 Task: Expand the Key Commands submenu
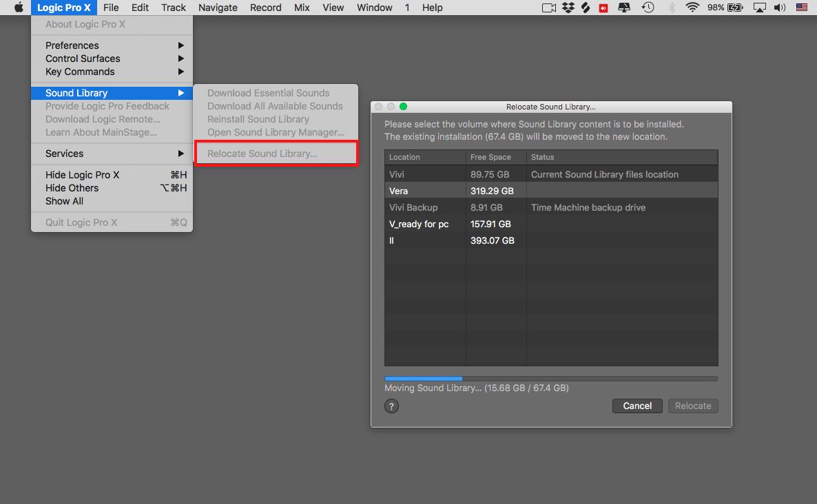pyautogui.click(x=112, y=72)
